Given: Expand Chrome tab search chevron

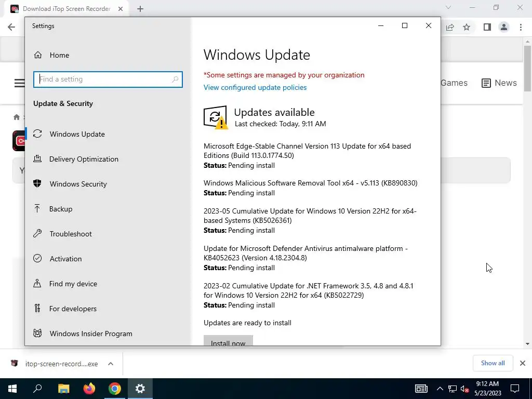Looking at the screenshot, I should click(x=448, y=7).
